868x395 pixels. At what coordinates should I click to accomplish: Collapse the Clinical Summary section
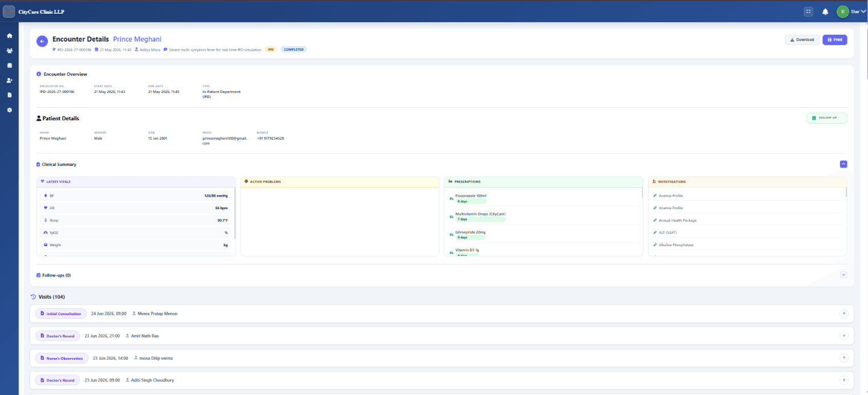pos(843,164)
